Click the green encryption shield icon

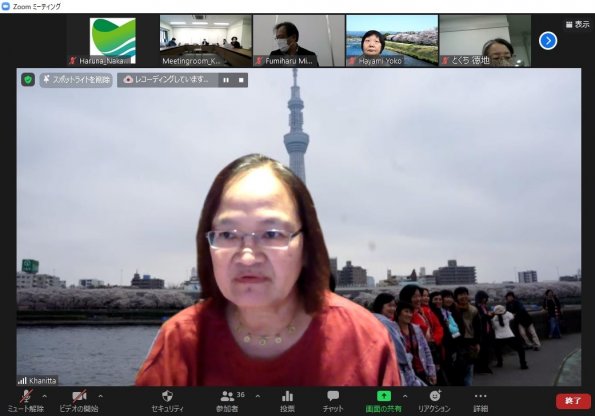[x=28, y=80]
